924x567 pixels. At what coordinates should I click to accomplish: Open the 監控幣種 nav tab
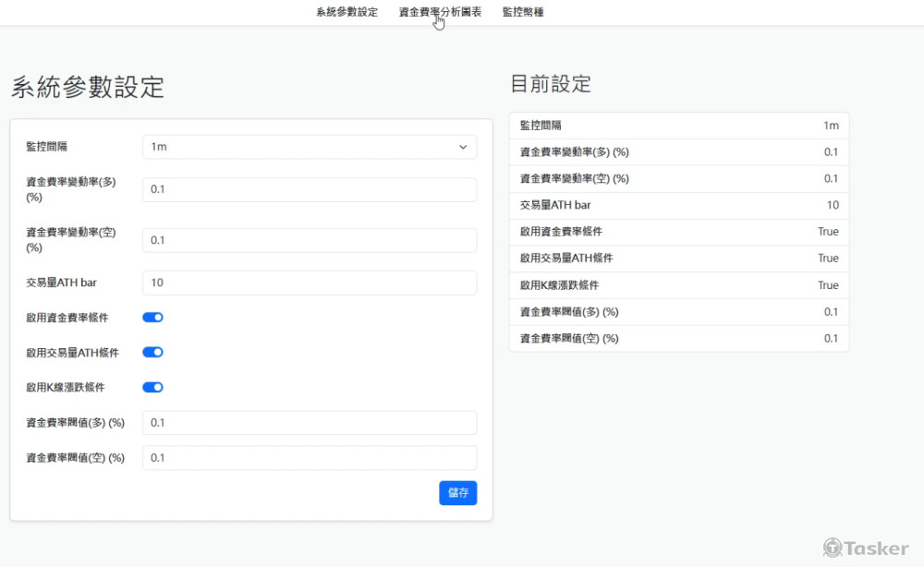point(523,12)
